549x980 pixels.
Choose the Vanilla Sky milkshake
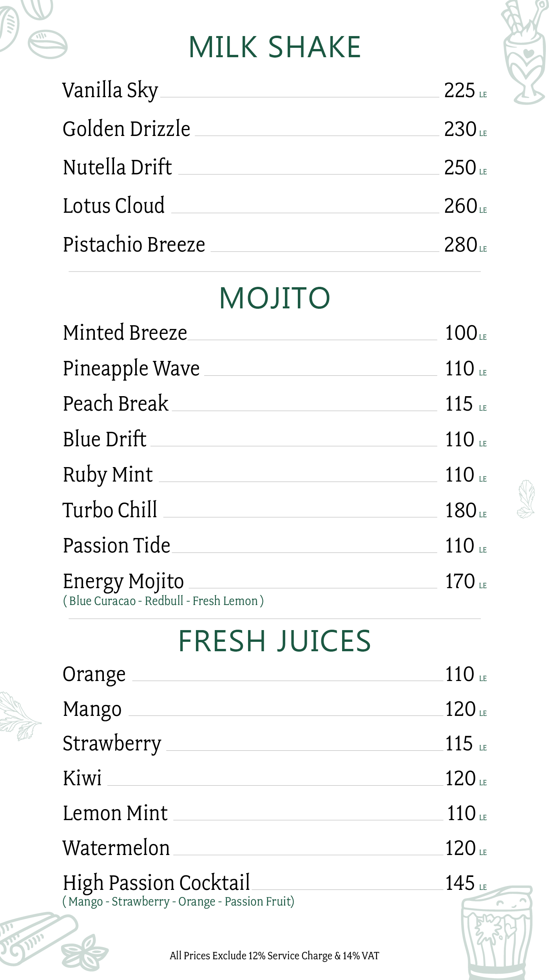pyautogui.click(x=111, y=90)
